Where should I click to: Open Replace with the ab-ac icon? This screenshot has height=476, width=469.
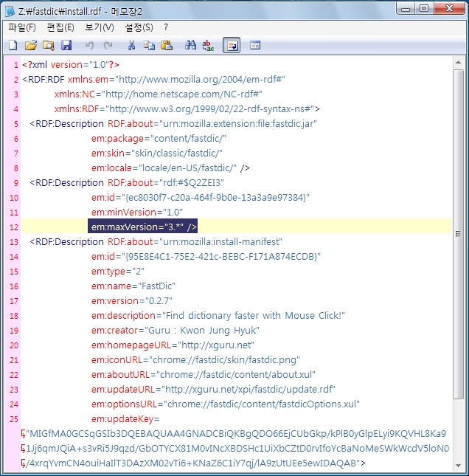click(x=208, y=45)
